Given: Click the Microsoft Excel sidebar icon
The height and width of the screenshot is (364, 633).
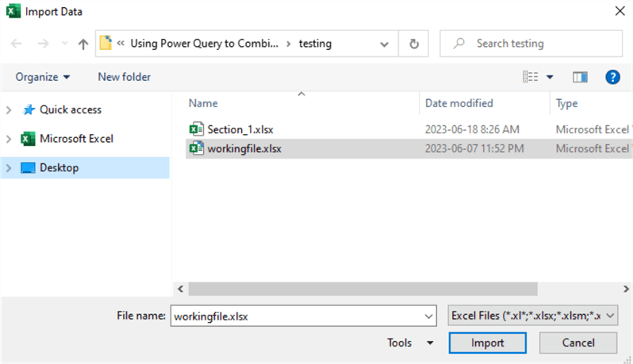Looking at the screenshot, I should (28, 139).
